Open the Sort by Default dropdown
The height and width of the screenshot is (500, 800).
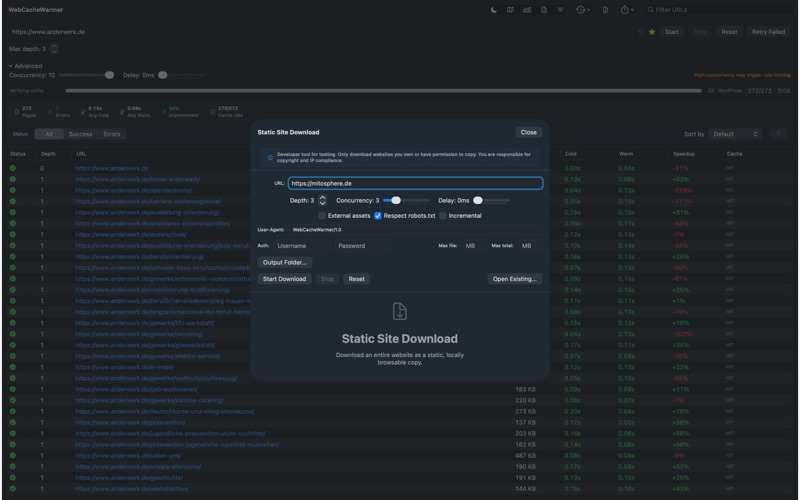[735, 134]
